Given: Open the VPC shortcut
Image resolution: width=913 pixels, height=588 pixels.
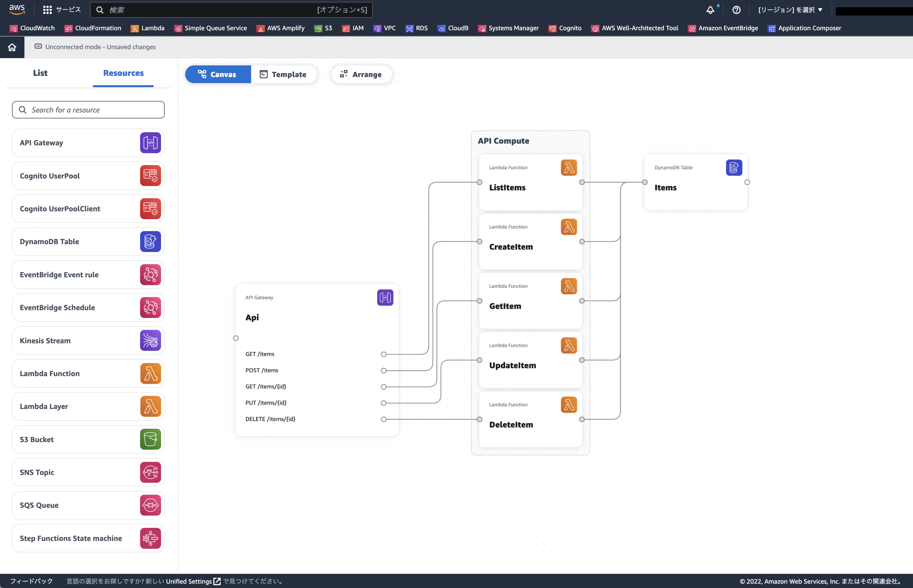Looking at the screenshot, I should tap(385, 28).
